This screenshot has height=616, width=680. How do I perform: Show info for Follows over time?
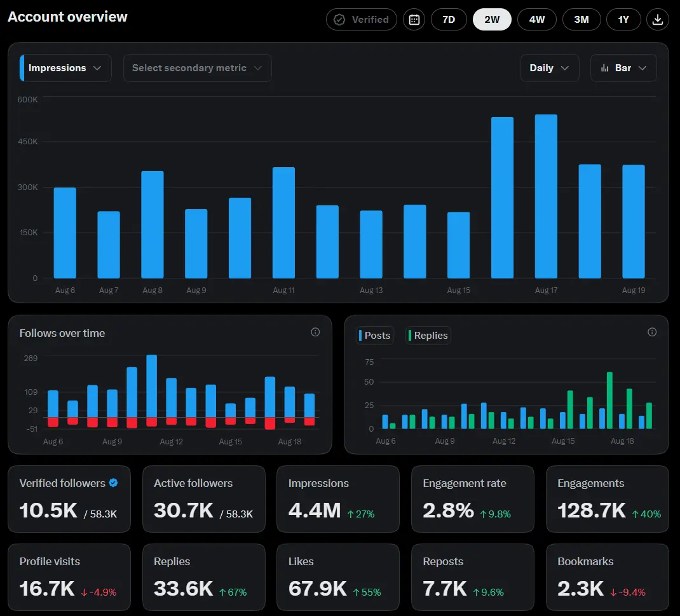(315, 332)
